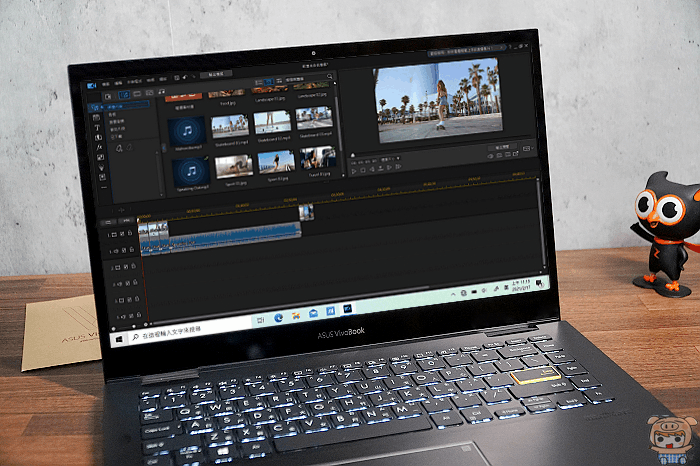Screen dimensions: 700x466
Task: Open the display options dropdown right of preview
Action: click(x=529, y=148)
